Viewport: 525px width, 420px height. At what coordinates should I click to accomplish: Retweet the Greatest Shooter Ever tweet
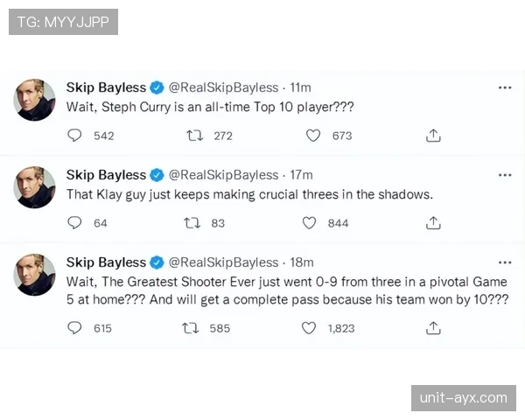coord(190,328)
